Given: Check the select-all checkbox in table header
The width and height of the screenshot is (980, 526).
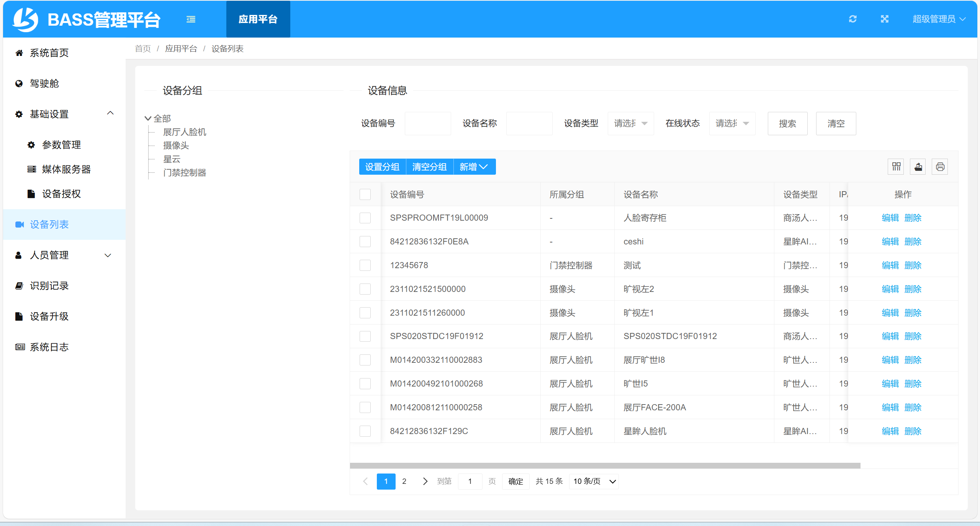Looking at the screenshot, I should click(x=365, y=194).
